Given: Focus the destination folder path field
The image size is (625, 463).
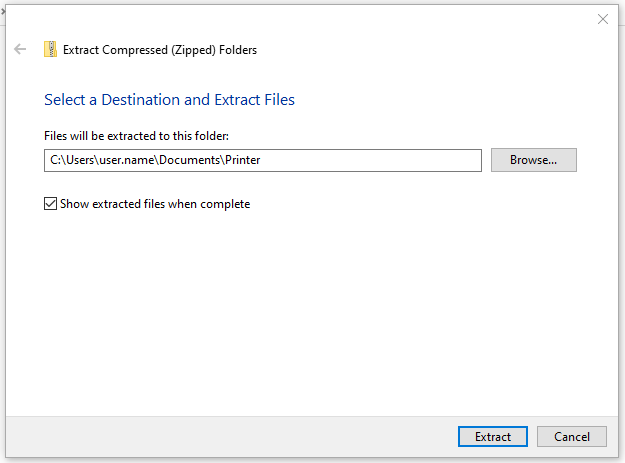Looking at the screenshot, I should point(263,161).
